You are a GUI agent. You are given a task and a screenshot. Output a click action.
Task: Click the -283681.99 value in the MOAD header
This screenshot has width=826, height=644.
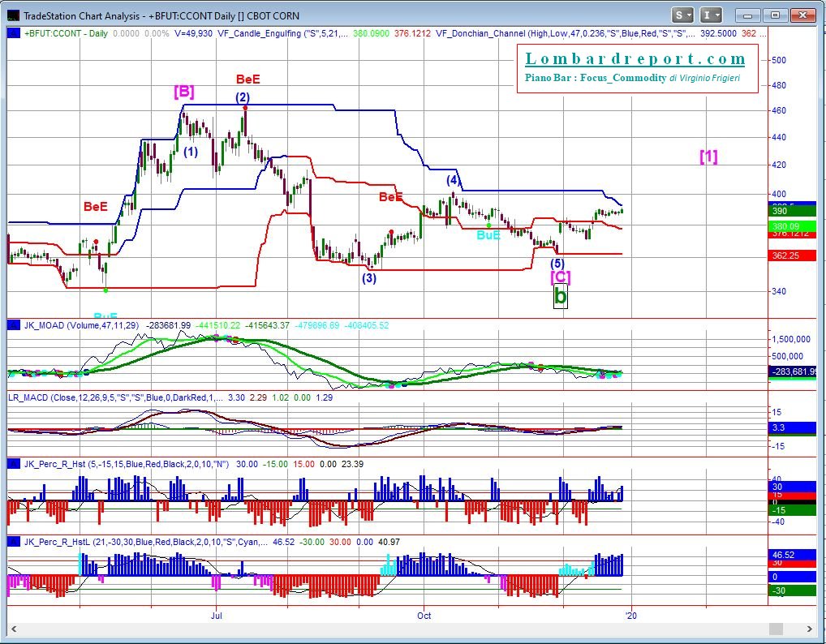(168, 325)
